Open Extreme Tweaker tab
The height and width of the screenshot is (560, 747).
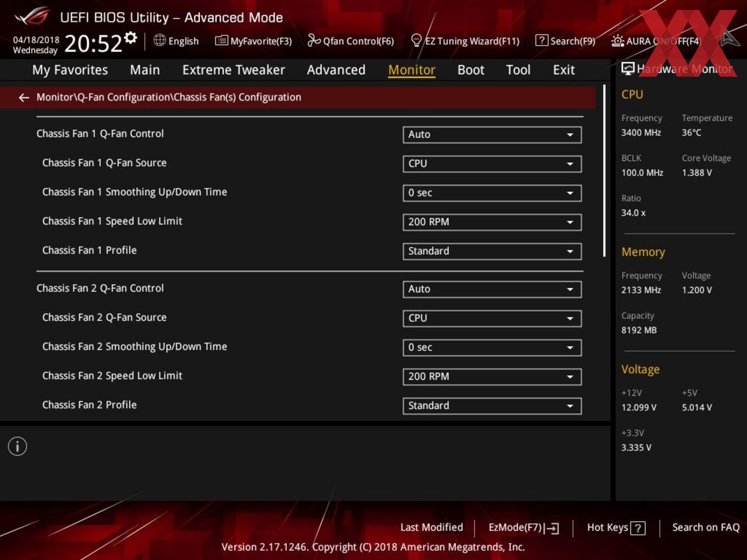coord(233,70)
